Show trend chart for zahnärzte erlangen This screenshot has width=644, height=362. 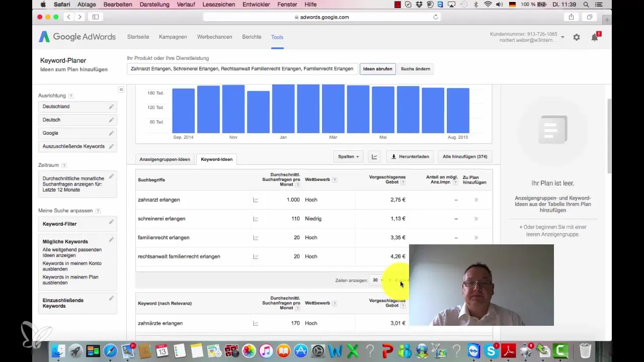256,323
